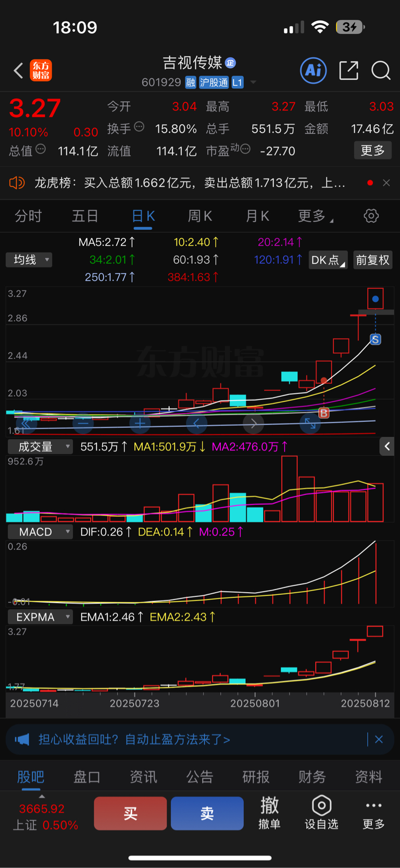
Task: Open the 财务 tab
Action: [312, 777]
